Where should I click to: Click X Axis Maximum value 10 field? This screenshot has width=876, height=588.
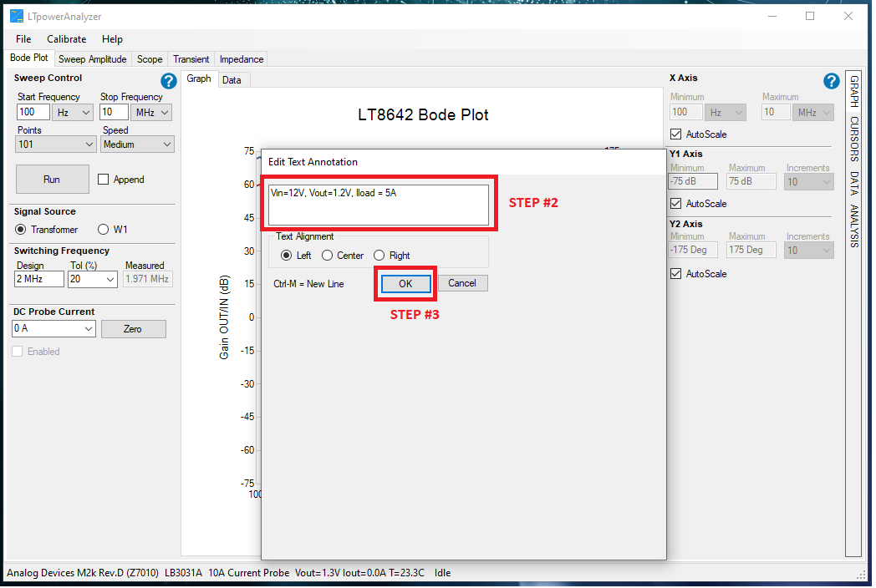click(x=776, y=112)
